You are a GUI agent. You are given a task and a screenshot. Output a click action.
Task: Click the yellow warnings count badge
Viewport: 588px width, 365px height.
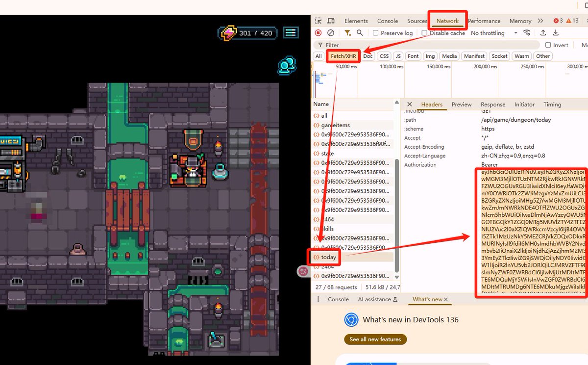coord(572,21)
